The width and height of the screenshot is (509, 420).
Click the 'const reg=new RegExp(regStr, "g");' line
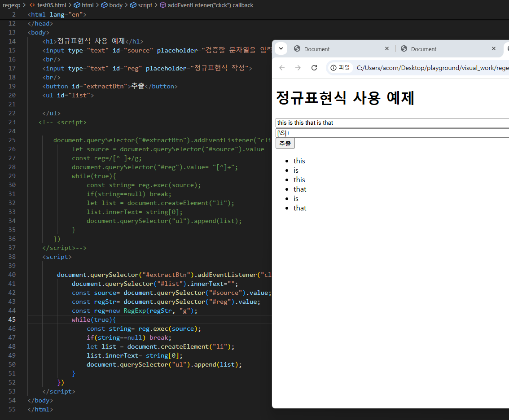(134, 311)
